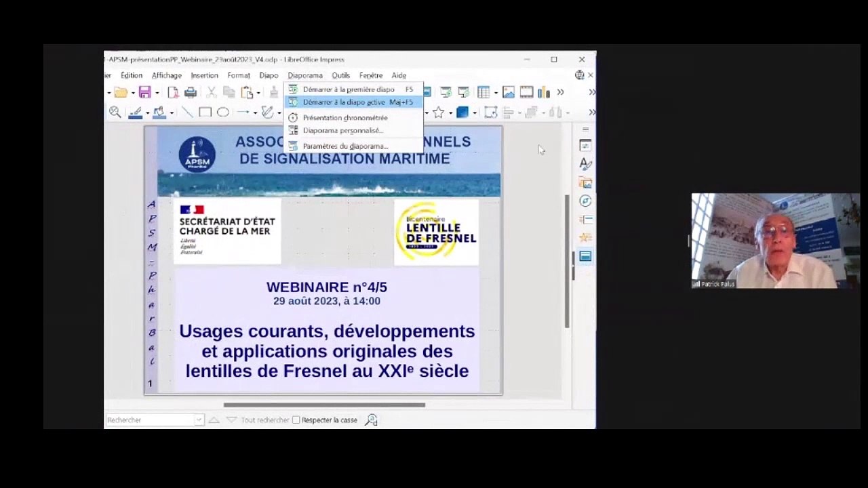
Task: Open sidebar settings hamburger menu
Action: click(585, 129)
